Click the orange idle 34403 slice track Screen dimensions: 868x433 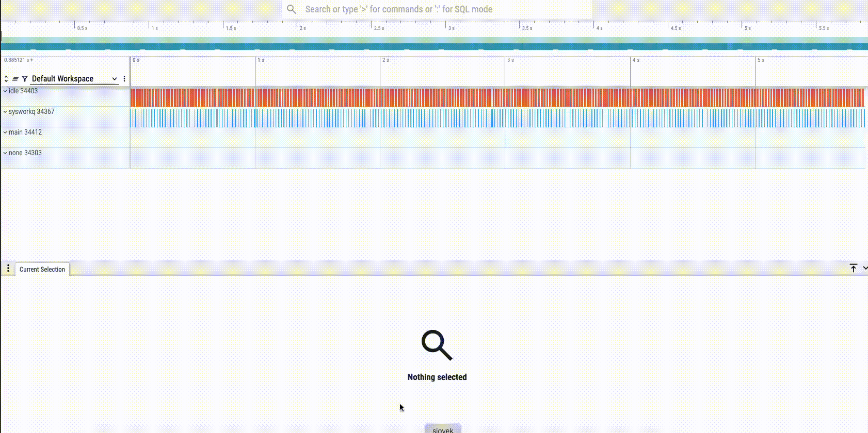(x=495, y=97)
